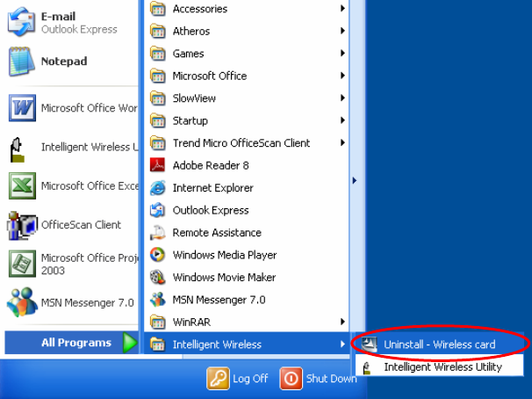Viewport: 532px width, 399px height.
Task: Click SlowView folder icon
Action: 158,98
